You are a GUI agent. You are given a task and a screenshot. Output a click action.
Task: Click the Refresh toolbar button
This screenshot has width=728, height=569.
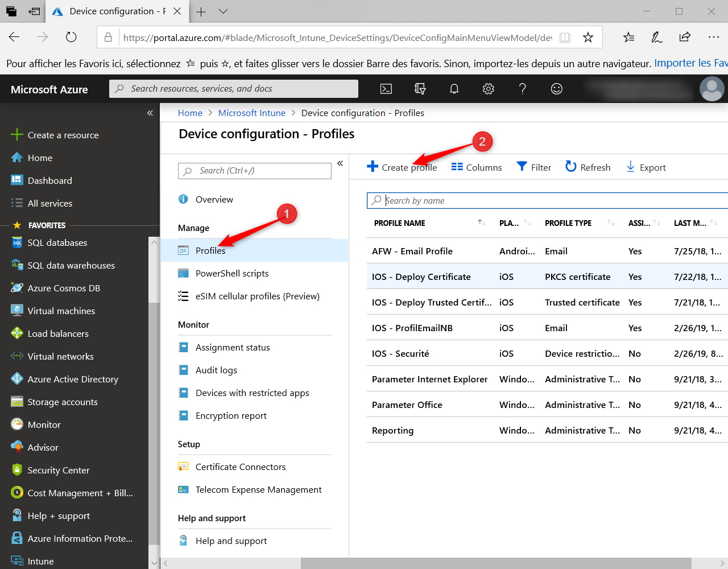588,167
